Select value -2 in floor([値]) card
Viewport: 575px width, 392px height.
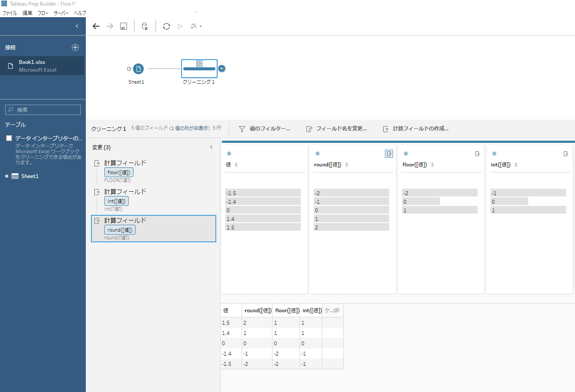440,193
